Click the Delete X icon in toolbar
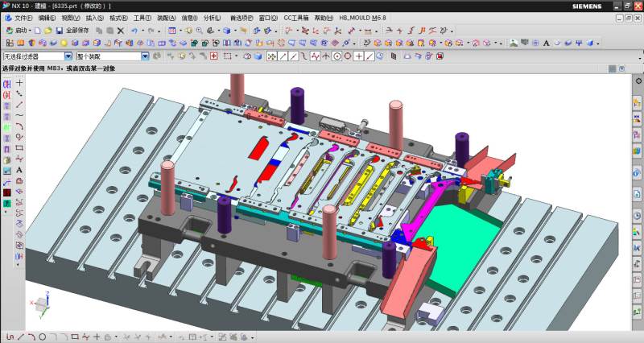 [x=120, y=31]
